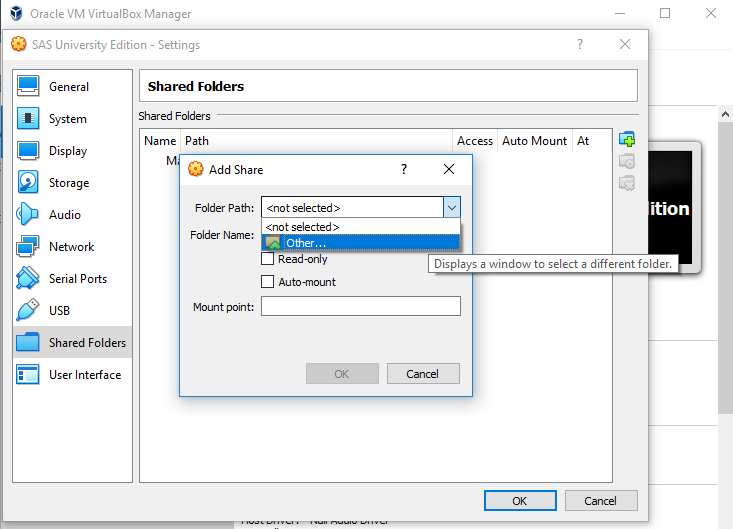Click the Add Share dialog title icon

[x=195, y=169]
